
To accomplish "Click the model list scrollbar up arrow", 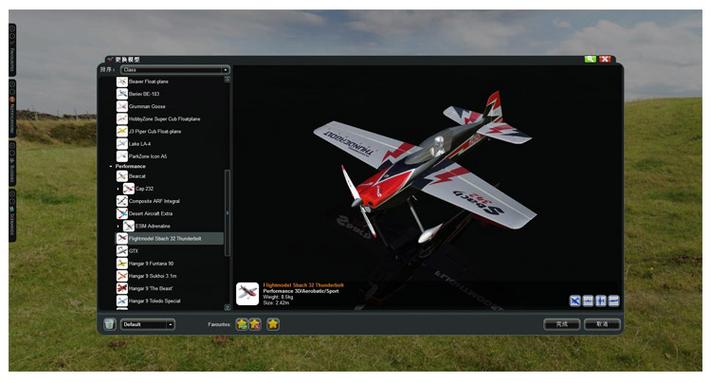I will pos(227,79).
